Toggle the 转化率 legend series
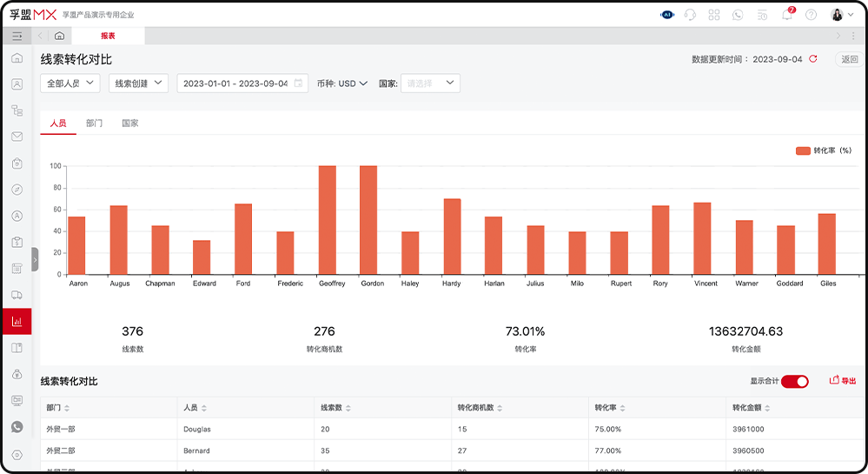Viewport: 868px width, 474px height. (824, 150)
